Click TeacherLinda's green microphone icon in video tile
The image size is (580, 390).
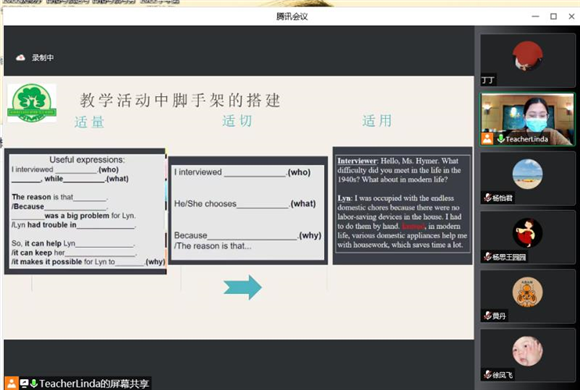coord(501,139)
